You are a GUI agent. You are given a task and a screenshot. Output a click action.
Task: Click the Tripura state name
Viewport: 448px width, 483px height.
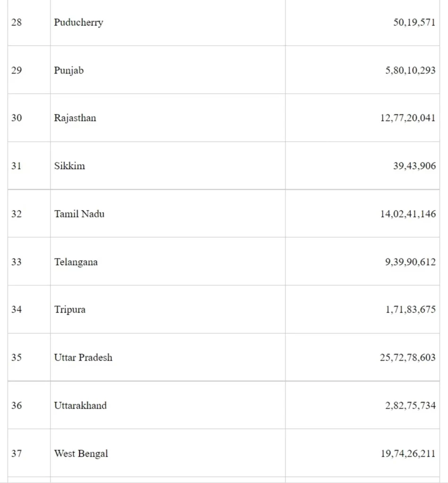[70, 310]
